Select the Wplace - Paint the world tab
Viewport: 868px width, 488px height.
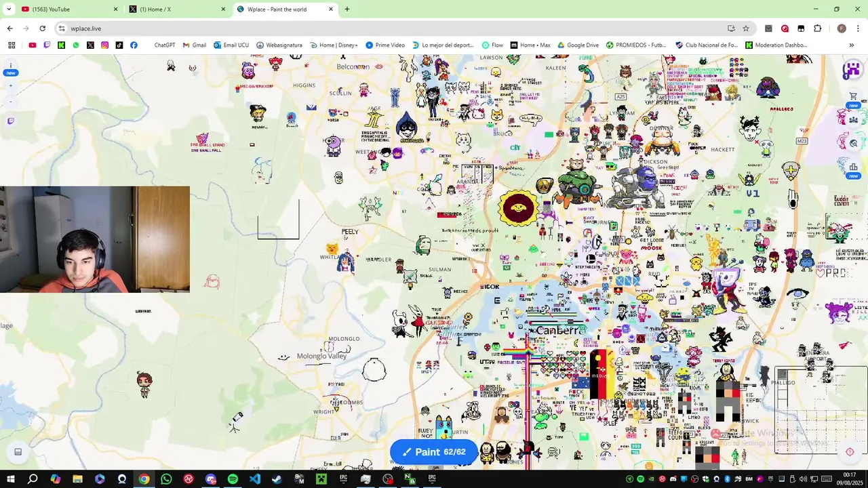pyautogui.click(x=285, y=9)
